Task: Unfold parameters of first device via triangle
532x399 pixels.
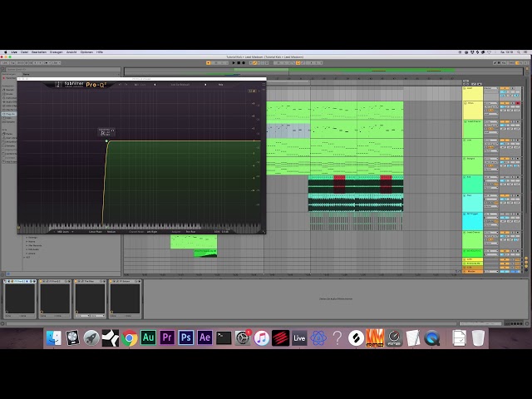Action: coord(9,281)
